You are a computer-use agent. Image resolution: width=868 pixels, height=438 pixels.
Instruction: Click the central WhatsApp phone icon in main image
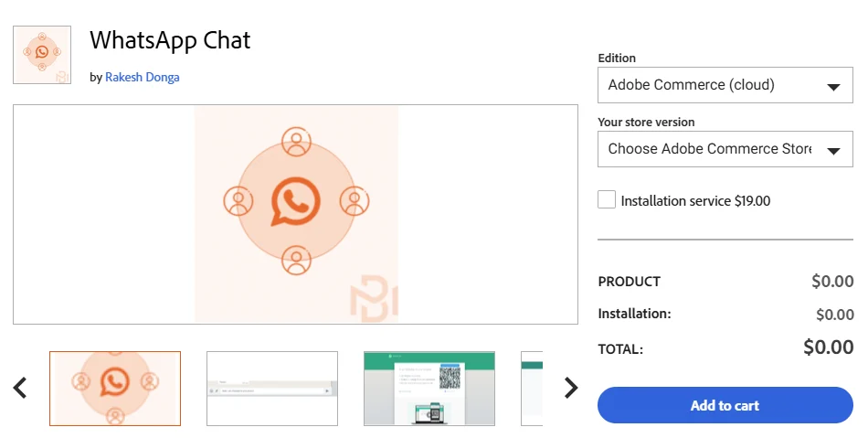point(296,201)
